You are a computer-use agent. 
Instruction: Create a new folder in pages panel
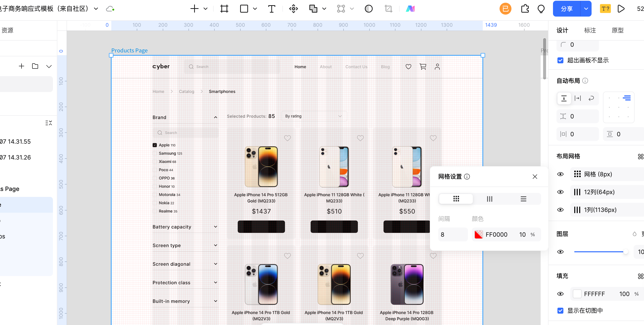(35, 66)
